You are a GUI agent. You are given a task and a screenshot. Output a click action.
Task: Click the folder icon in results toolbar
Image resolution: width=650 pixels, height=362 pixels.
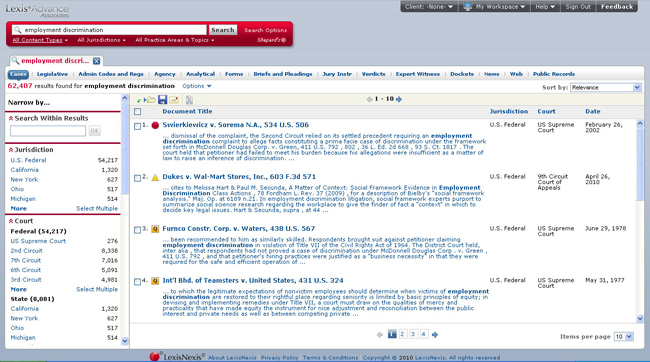point(151,100)
